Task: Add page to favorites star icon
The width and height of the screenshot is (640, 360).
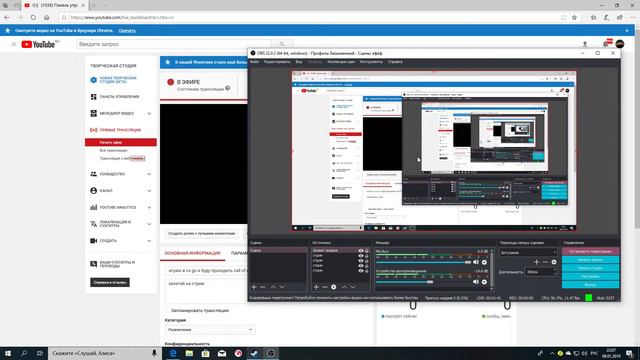Action: point(574,18)
